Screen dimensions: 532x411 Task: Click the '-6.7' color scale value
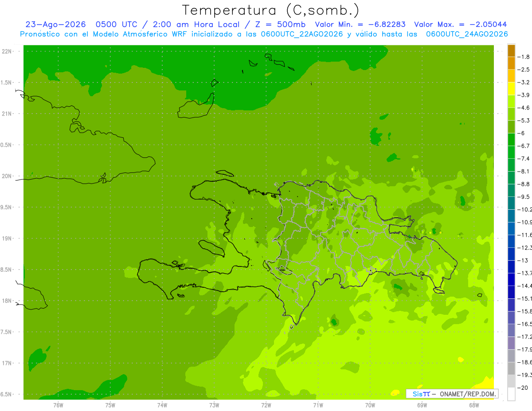[x=524, y=146]
